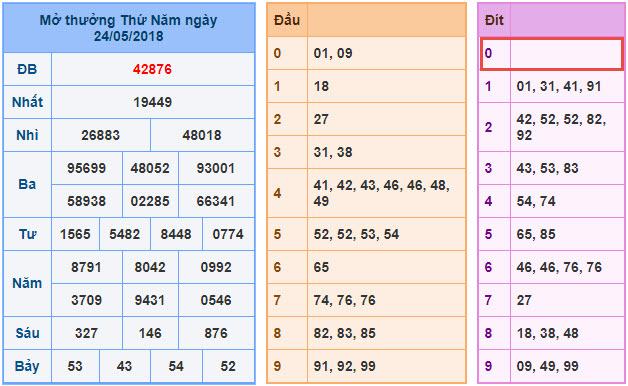
Task: Select fourth prize number 5482
Action: click(x=125, y=234)
